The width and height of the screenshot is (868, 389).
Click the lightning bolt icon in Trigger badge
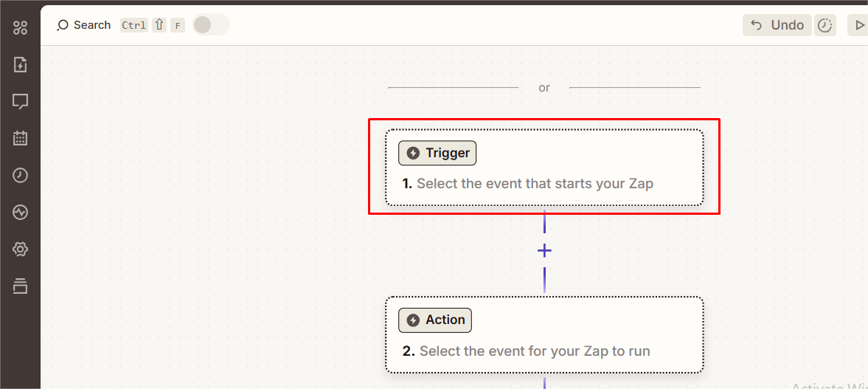coord(413,153)
